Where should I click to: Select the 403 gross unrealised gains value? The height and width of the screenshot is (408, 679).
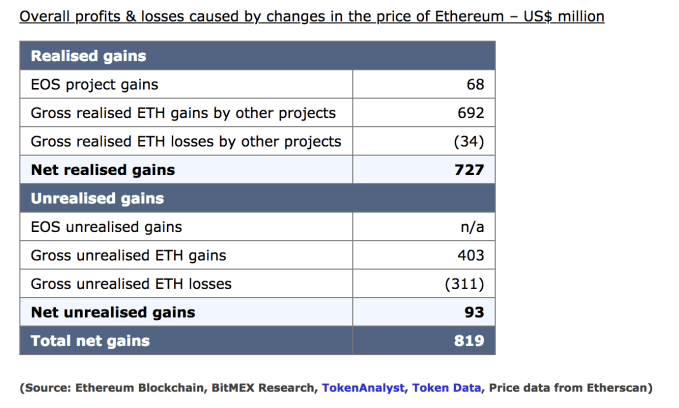click(470, 255)
